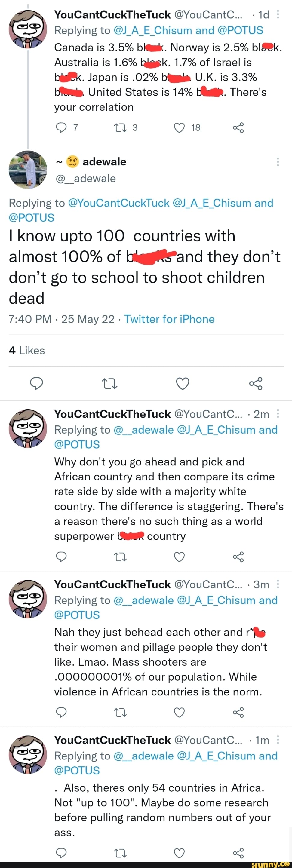292x868 pixels.
Task: Open adewale's profile picture
Action: pos(28,170)
